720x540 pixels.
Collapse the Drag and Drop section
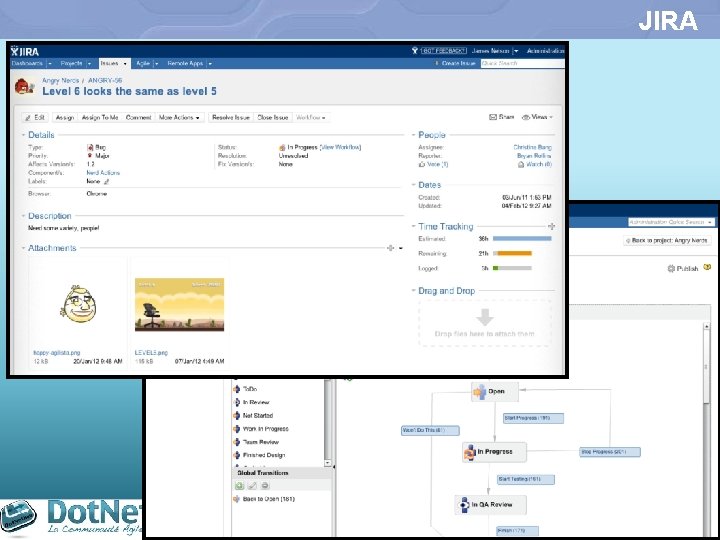(x=413, y=291)
